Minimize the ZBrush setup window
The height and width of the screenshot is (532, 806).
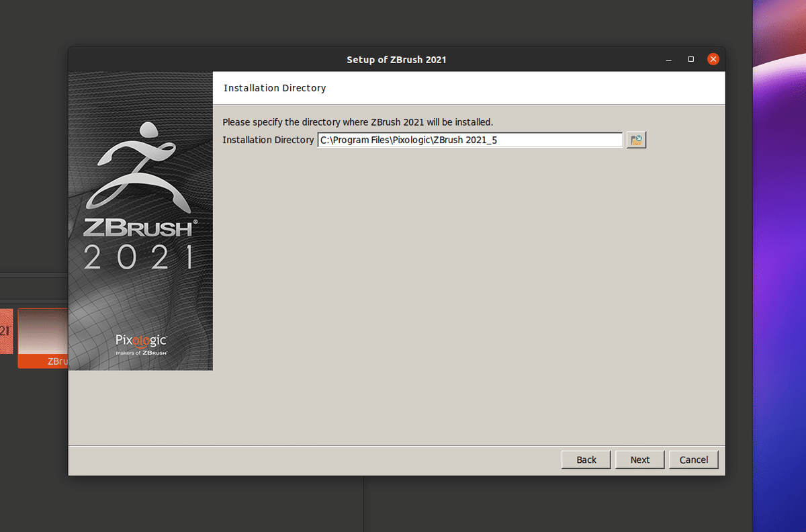[668, 59]
